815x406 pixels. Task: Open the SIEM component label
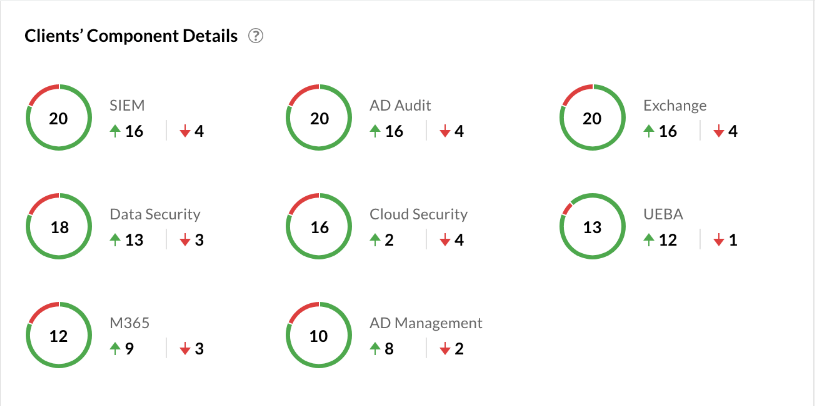pos(126,105)
